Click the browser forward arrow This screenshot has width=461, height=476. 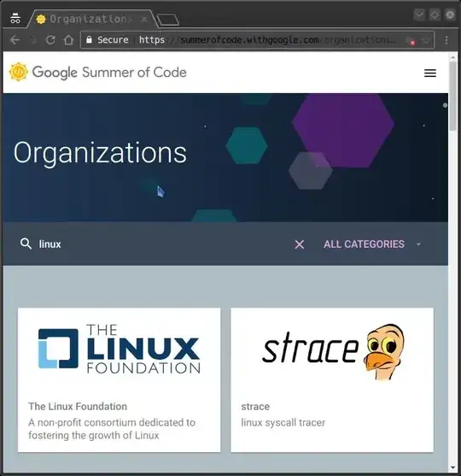(x=33, y=40)
